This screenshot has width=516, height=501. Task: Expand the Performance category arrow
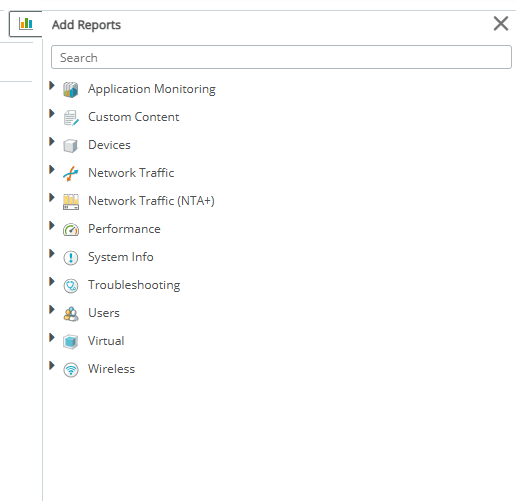click(52, 226)
